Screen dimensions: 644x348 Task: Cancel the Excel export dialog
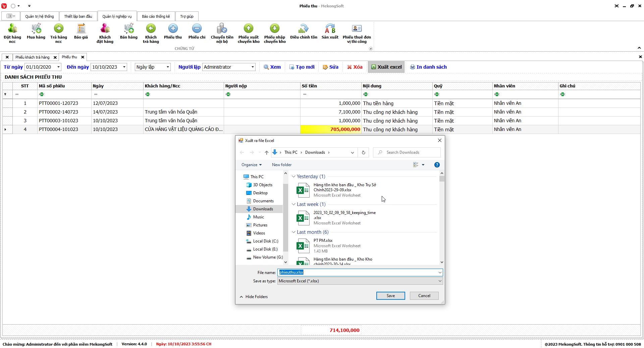click(424, 296)
